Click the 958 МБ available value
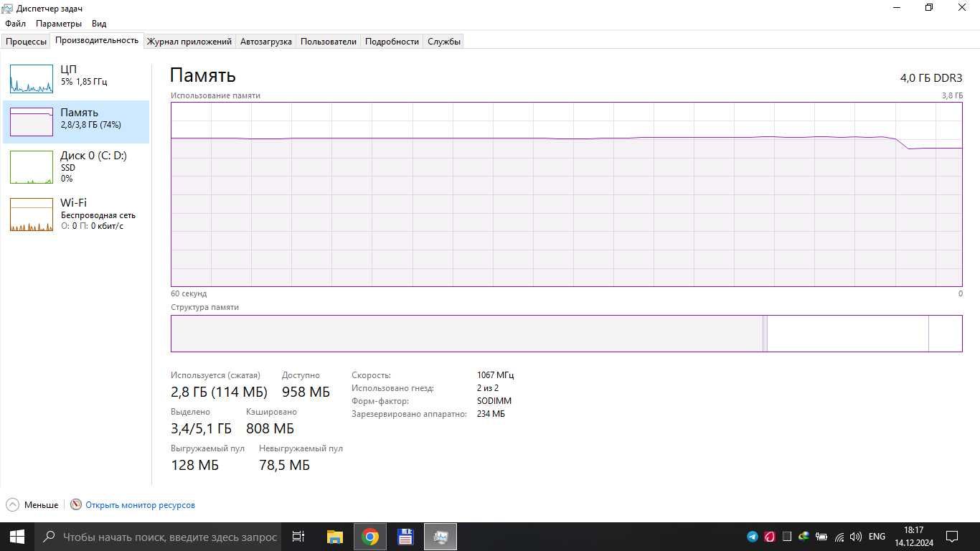 click(306, 392)
